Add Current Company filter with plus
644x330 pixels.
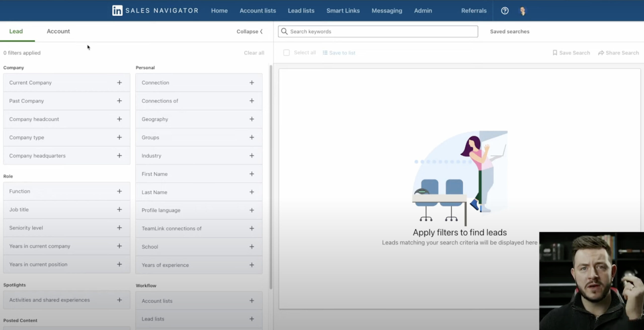click(x=119, y=83)
